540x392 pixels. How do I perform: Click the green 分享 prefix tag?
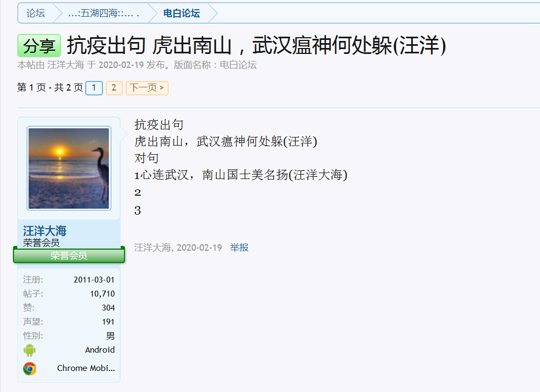point(39,46)
